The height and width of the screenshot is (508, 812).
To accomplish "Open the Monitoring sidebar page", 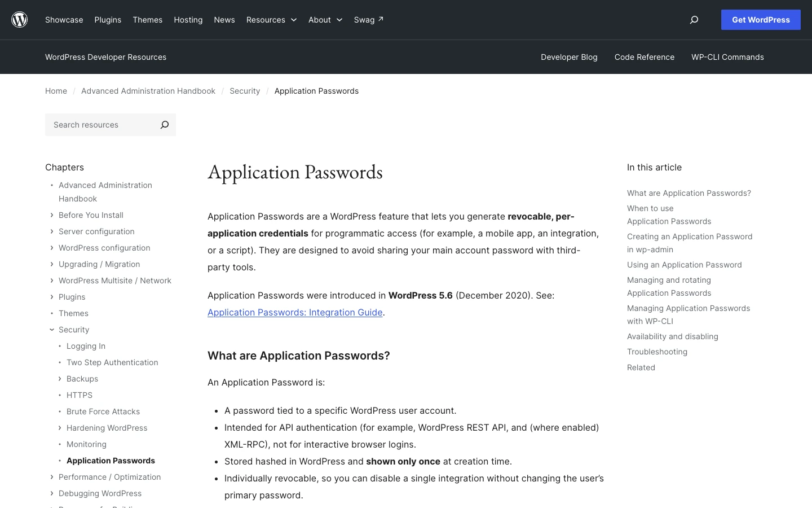I will (x=86, y=444).
